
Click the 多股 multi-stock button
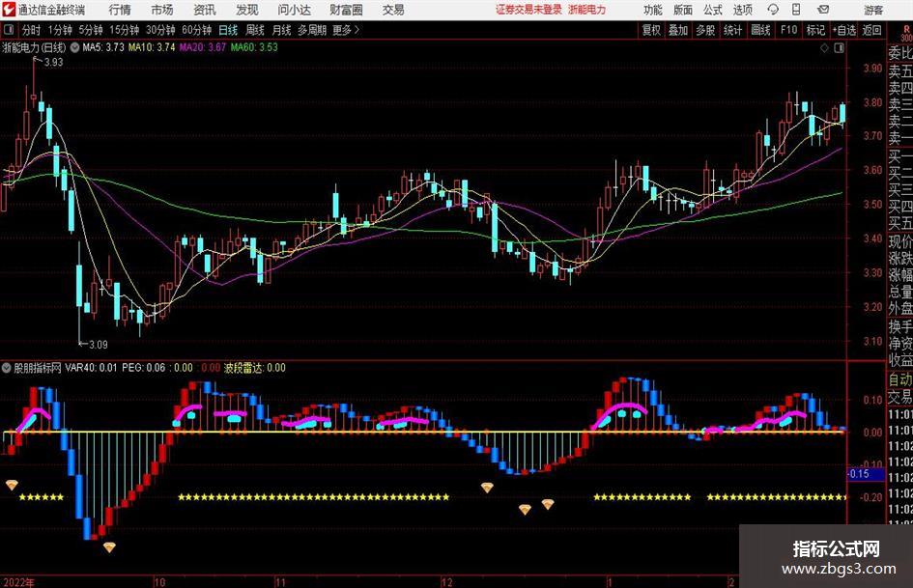[x=705, y=30]
